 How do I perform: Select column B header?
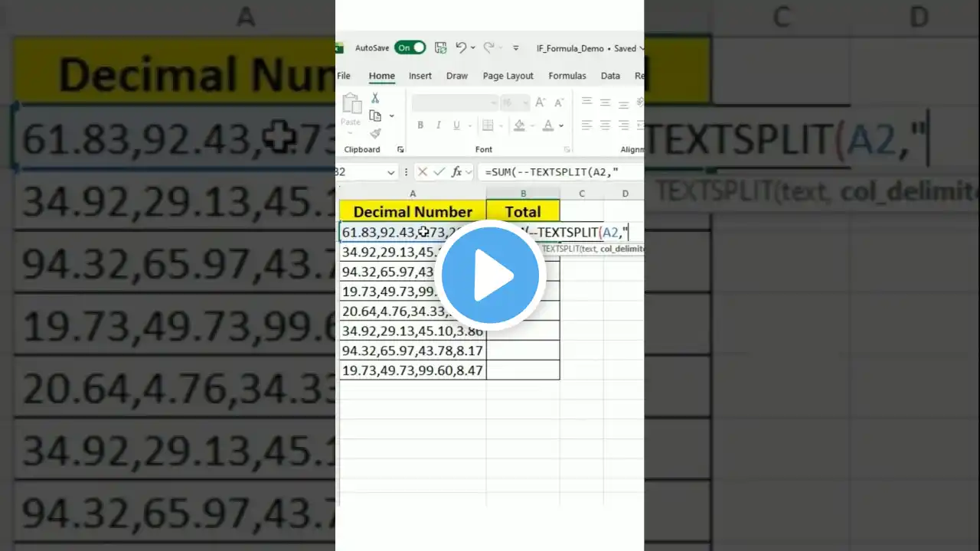[x=523, y=194]
